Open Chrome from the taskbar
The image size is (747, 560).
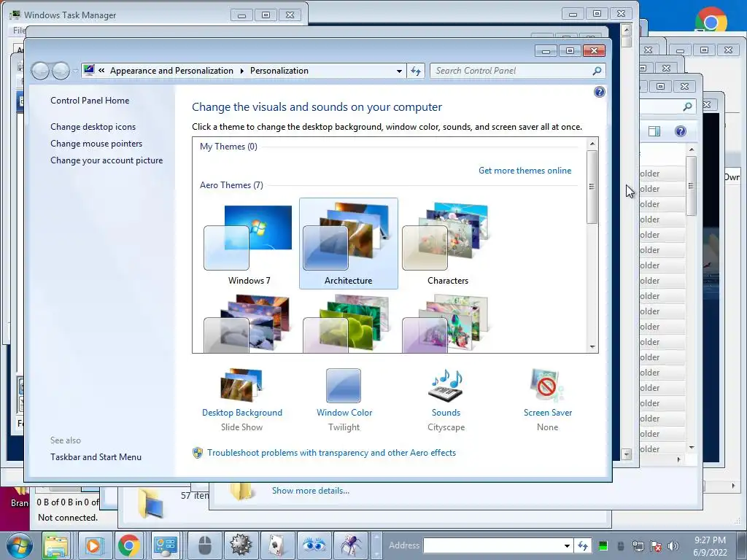pos(128,545)
